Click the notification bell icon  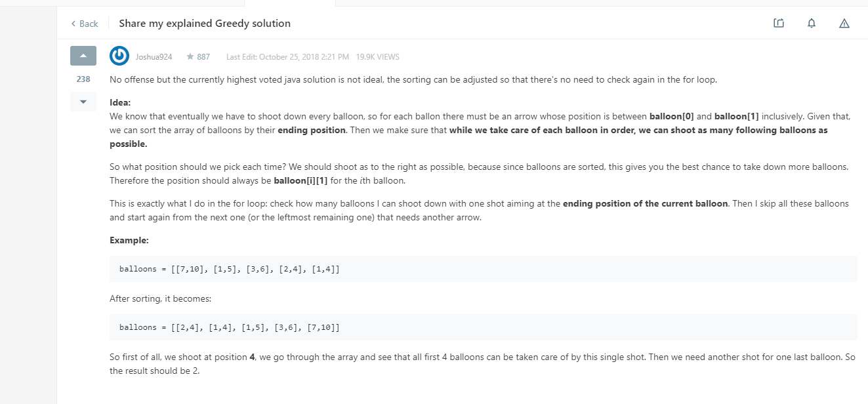click(812, 24)
